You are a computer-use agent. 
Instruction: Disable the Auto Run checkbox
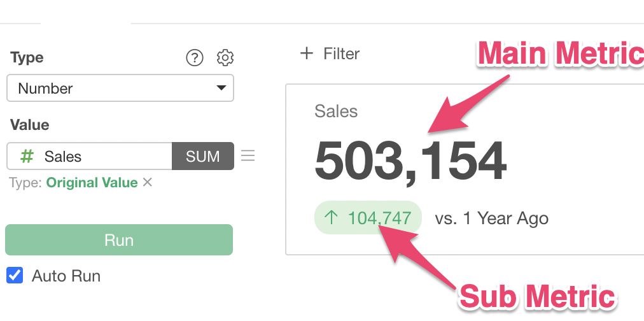14,276
